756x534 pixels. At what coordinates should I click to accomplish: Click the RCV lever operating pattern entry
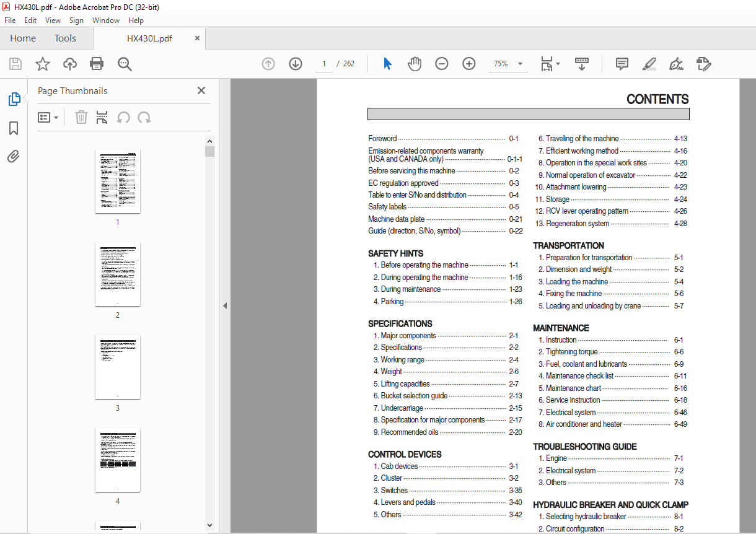pyautogui.click(x=612, y=211)
